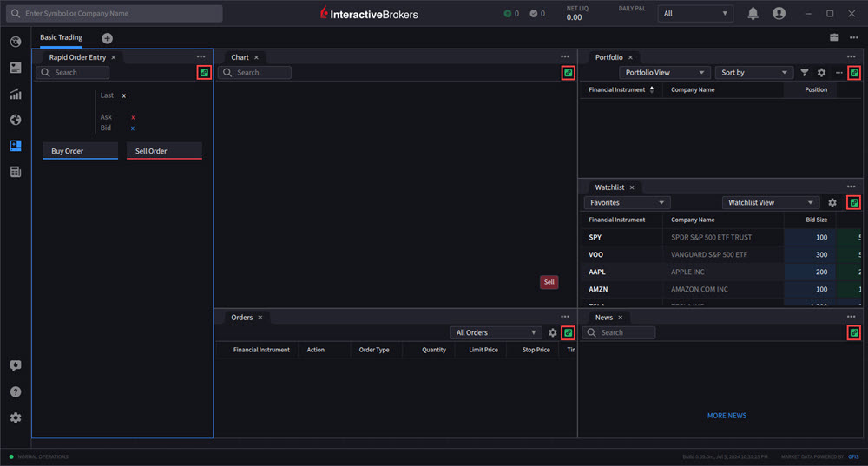Focus the Rapid Order Entry search field
868x466 pixels.
point(73,73)
